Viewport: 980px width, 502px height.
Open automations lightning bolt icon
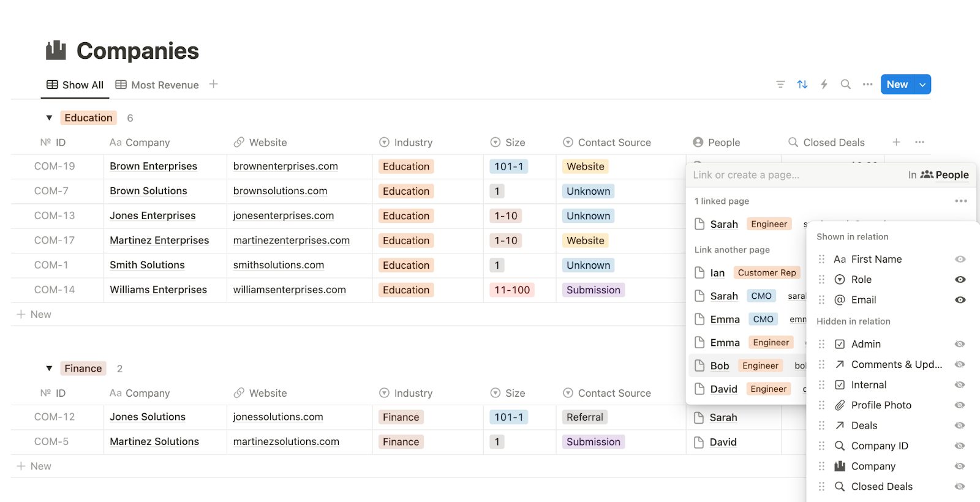pos(824,84)
